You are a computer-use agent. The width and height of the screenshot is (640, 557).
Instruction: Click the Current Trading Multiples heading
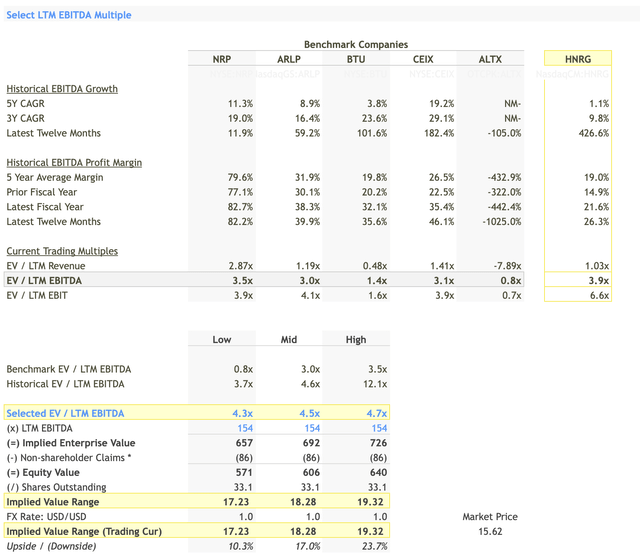tap(62, 251)
